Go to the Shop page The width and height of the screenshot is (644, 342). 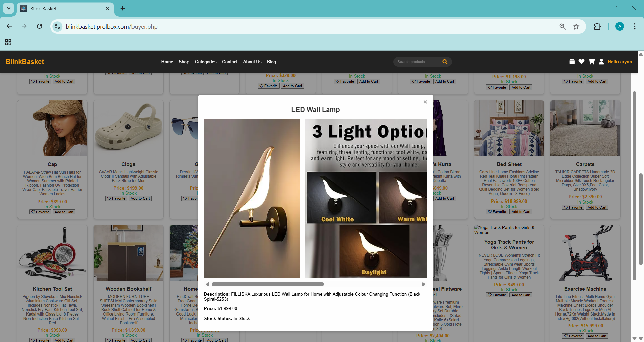point(184,62)
